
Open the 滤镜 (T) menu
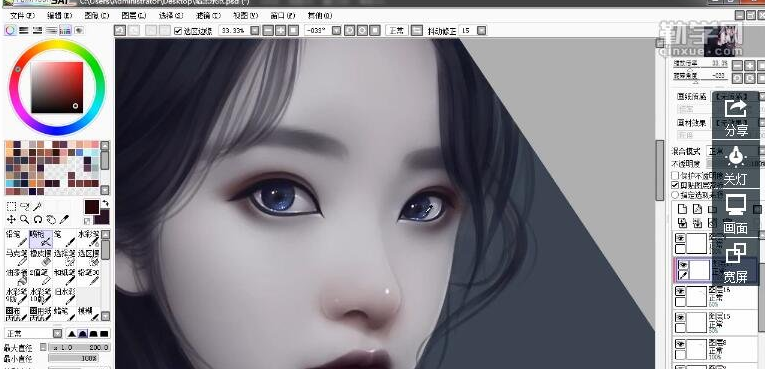point(208,16)
